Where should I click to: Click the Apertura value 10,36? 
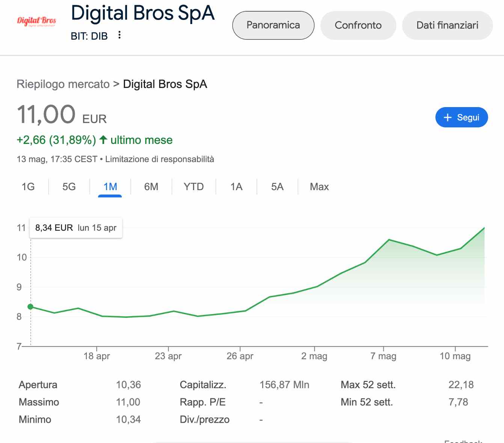(x=128, y=385)
